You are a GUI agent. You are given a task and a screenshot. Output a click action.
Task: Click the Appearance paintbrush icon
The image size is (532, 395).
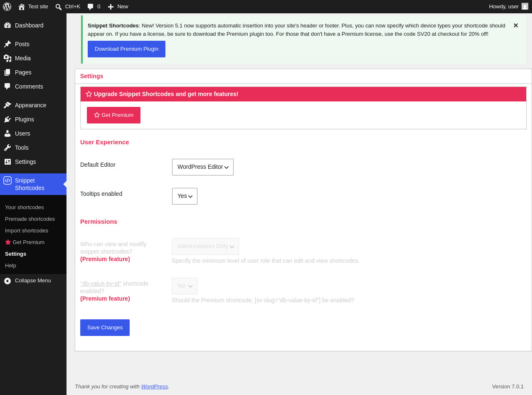7,105
